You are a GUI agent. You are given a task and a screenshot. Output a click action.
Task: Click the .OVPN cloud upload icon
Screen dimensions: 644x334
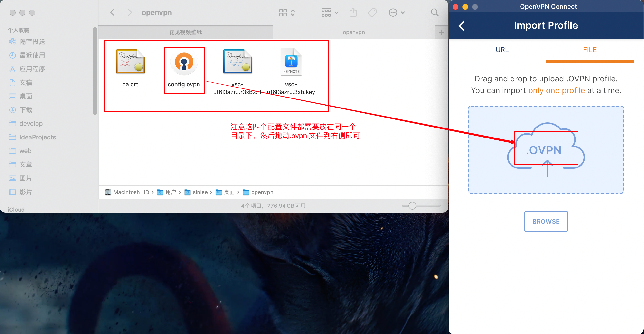click(x=546, y=149)
